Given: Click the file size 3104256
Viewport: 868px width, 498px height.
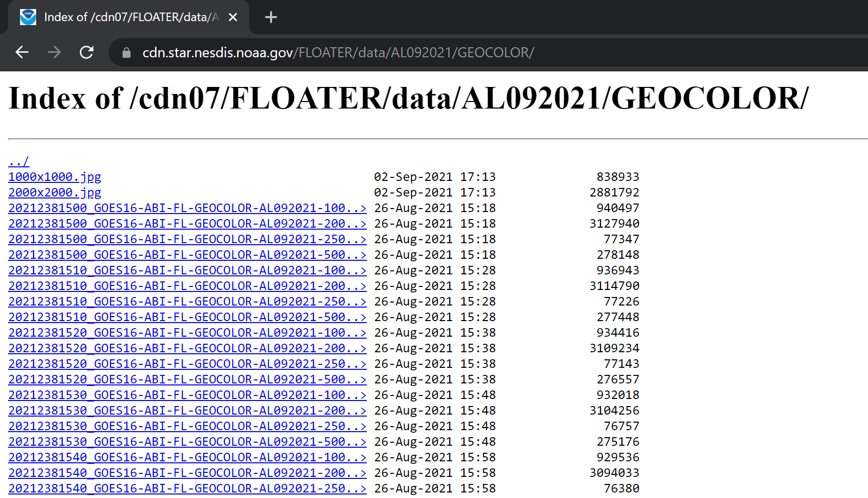Looking at the screenshot, I should pos(614,411).
